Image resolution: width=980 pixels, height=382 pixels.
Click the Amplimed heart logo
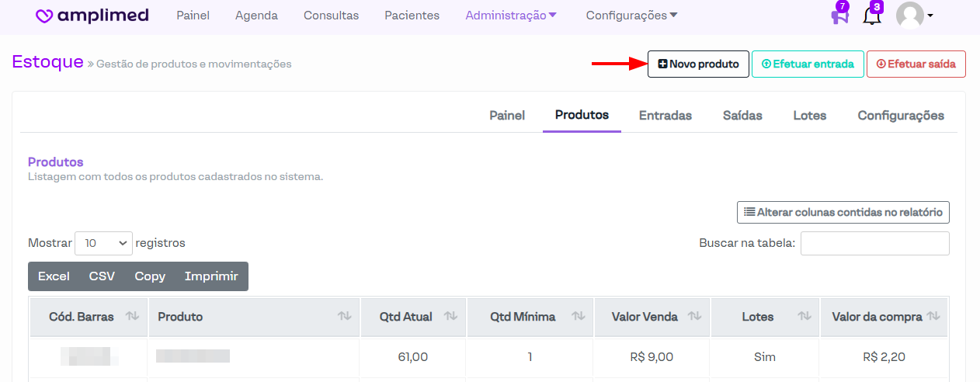point(45,16)
